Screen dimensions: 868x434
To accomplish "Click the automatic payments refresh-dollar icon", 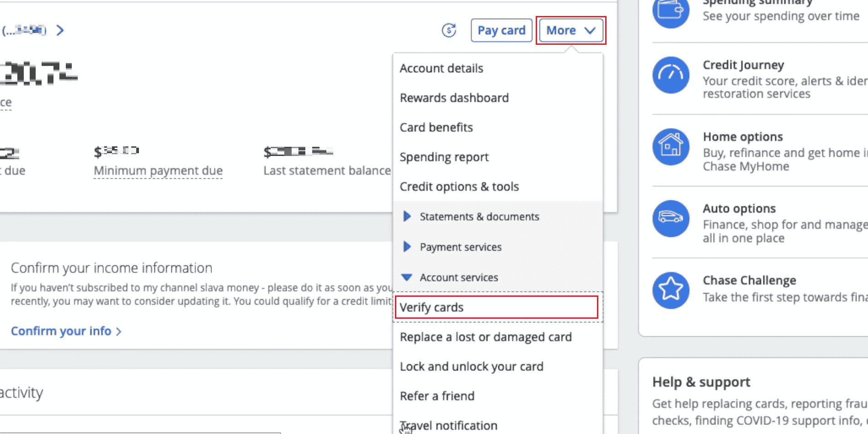I will click(449, 30).
